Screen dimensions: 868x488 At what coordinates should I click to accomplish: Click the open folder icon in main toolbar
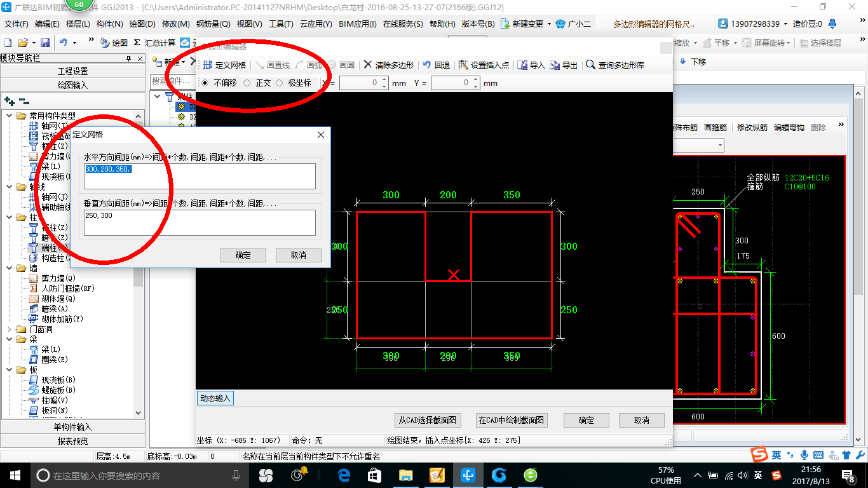[x=22, y=43]
